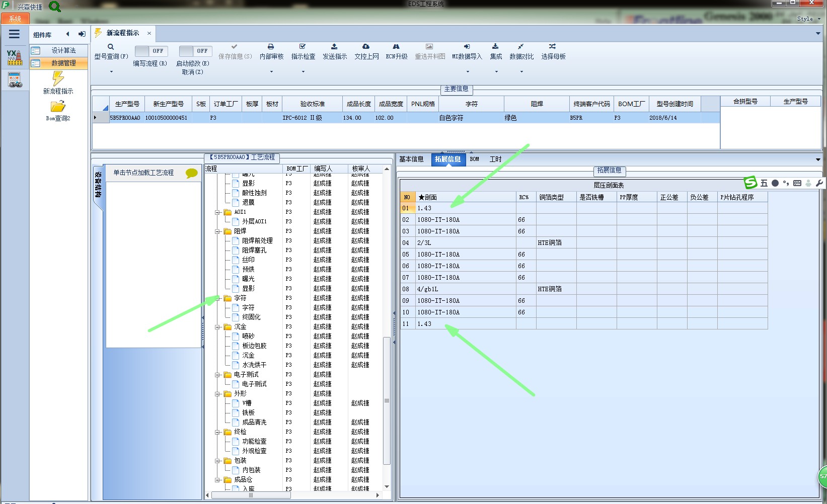Collapse the 沉金 tree folder
Viewport: 827px width, 504px height.
217,327
